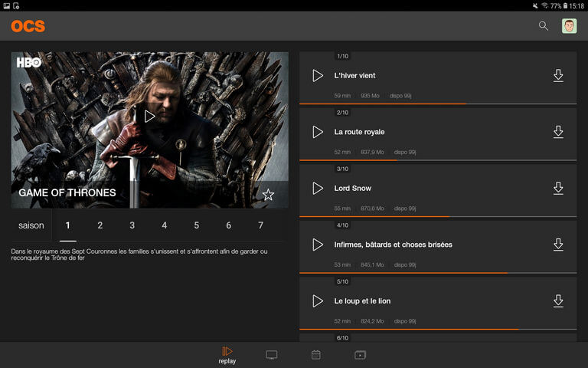Click the series synopsis text
This screenshot has height=368, width=588.
(139, 255)
